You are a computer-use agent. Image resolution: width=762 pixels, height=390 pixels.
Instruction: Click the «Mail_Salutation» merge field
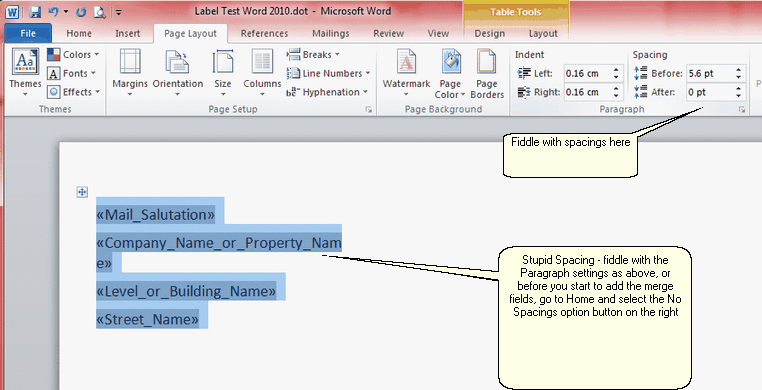click(156, 215)
